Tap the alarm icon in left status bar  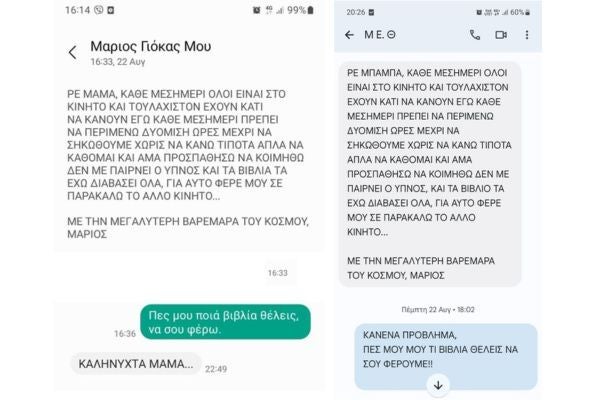[256, 10]
